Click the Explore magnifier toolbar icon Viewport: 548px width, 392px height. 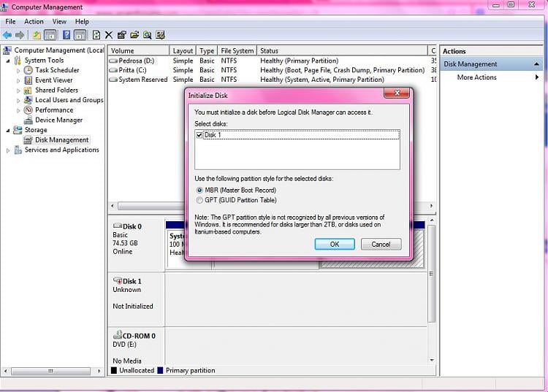pyautogui.click(x=148, y=35)
